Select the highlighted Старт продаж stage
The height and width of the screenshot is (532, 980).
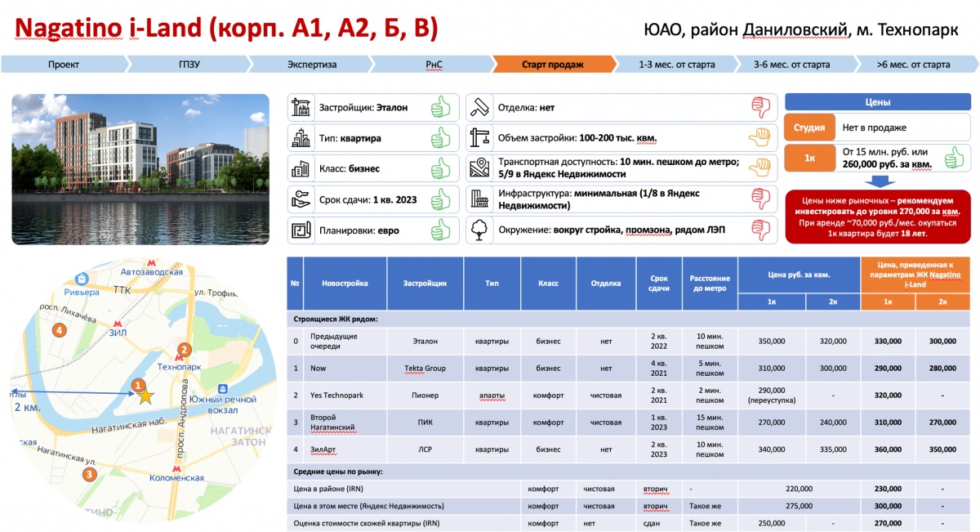pos(553,65)
